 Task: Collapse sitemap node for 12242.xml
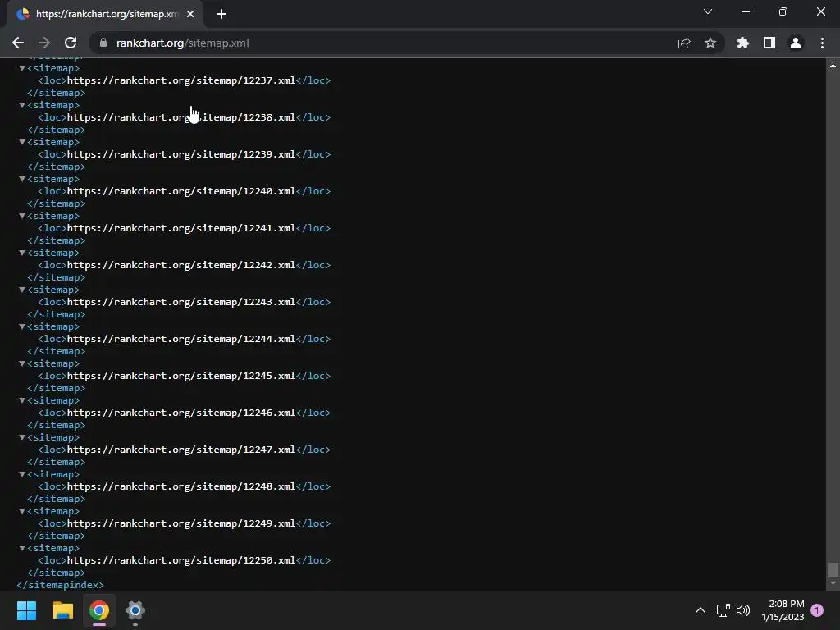pyautogui.click(x=22, y=253)
